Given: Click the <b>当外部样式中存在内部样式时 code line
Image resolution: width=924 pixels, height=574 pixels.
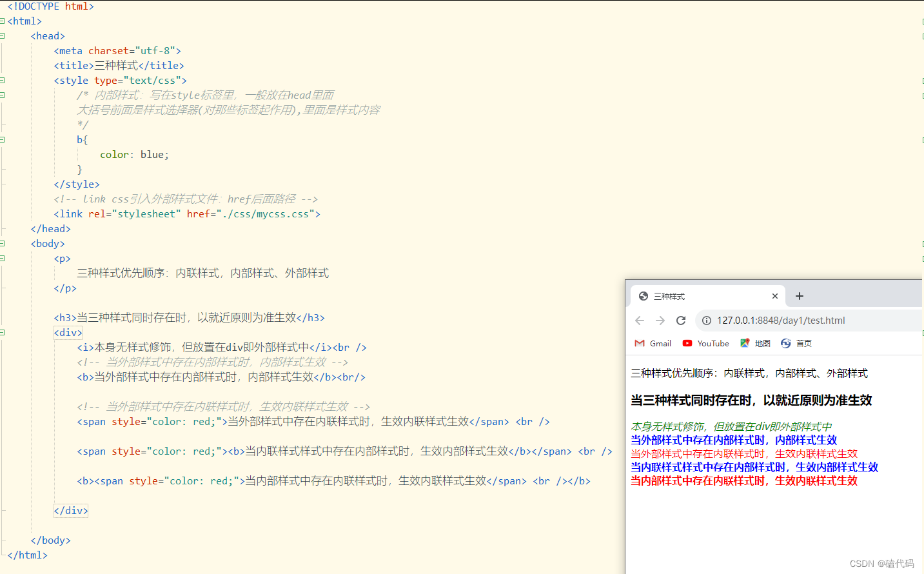Looking at the screenshot, I should click(x=221, y=377).
